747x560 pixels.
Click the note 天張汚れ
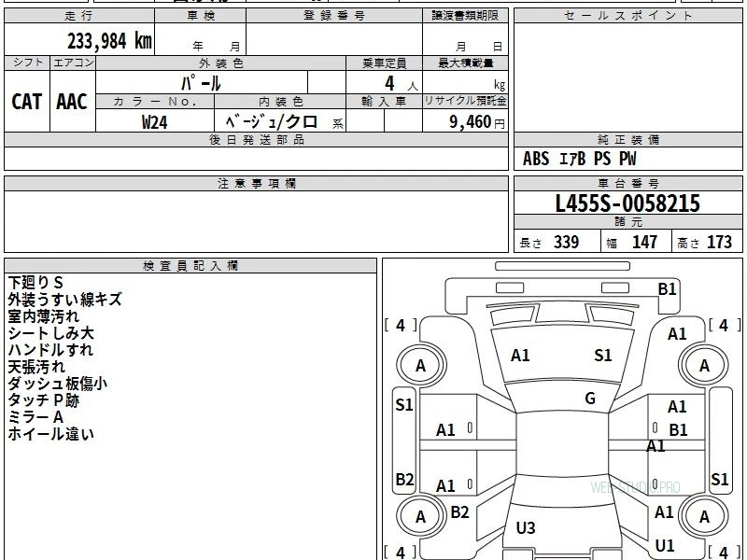tap(36, 367)
